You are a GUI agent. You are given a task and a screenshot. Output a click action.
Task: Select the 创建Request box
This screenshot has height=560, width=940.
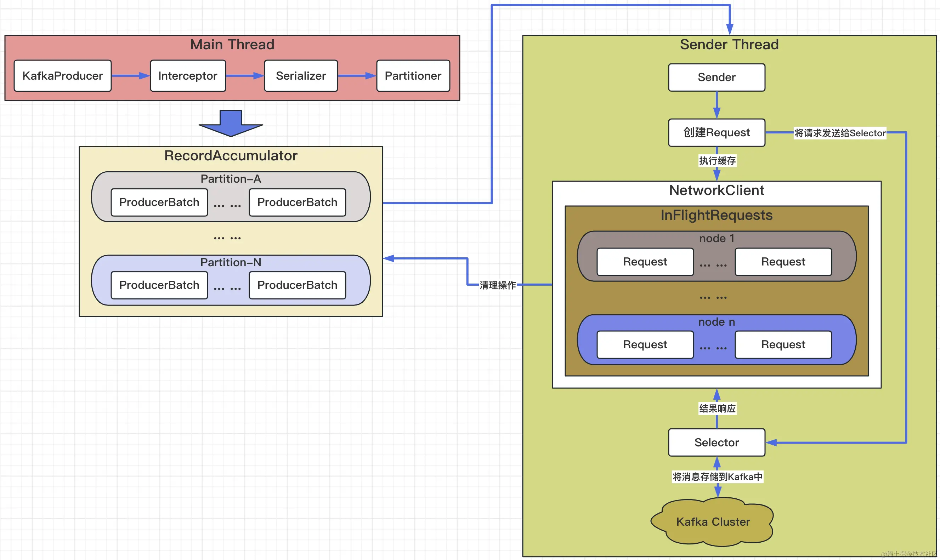[x=717, y=132]
